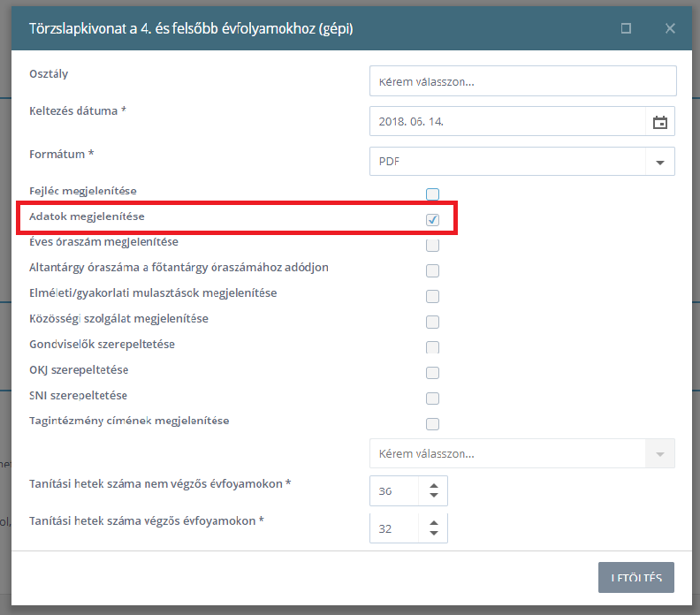Image resolution: width=700 pixels, height=615 pixels.
Task: Click the LETÖLTÉS download button
Action: coord(636,577)
